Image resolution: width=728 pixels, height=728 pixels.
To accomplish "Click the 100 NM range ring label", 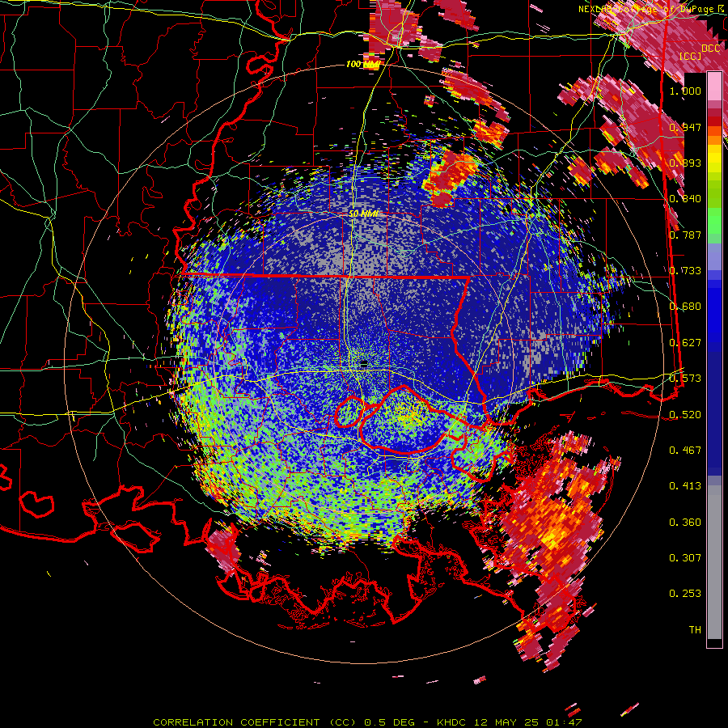I will (362, 64).
